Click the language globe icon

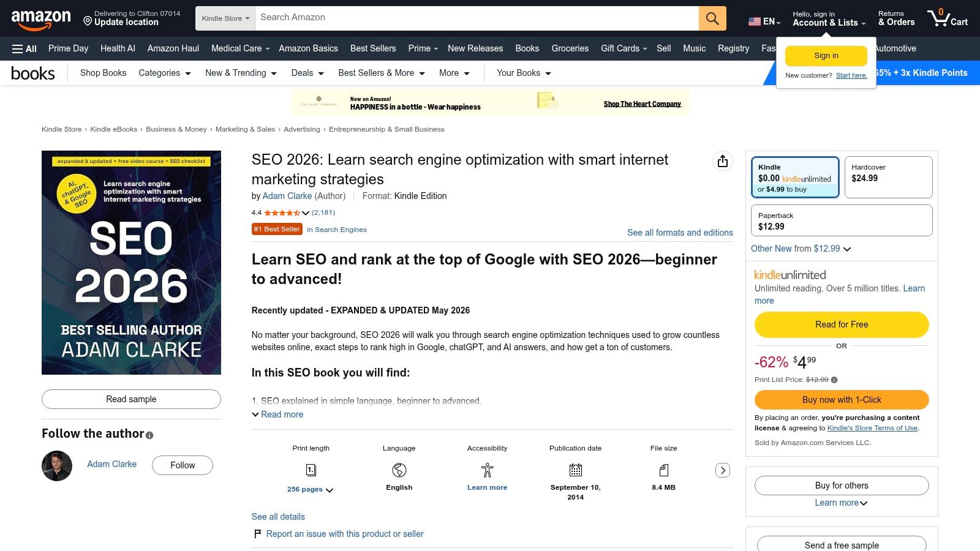(x=399, y=470)
